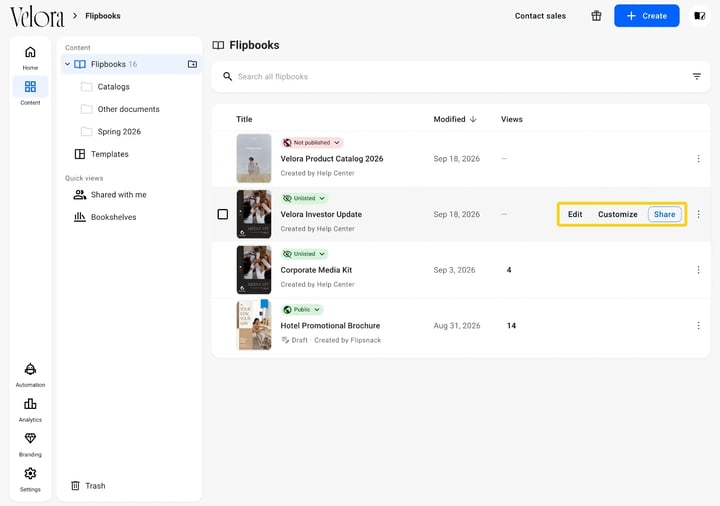Screen dimensions: 720x506
Task: Click the Create button
Action: click(647, 16)
